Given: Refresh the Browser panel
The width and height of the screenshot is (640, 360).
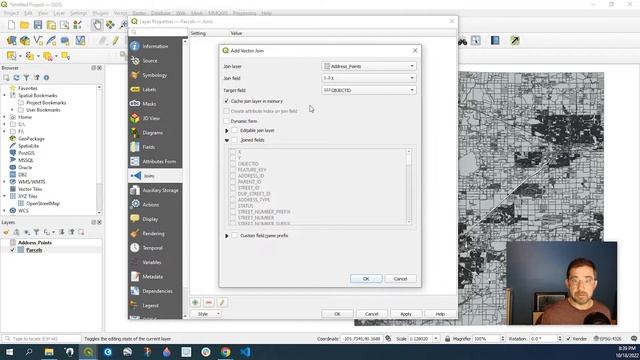Looking at the screenshot, I should [16, 78].
